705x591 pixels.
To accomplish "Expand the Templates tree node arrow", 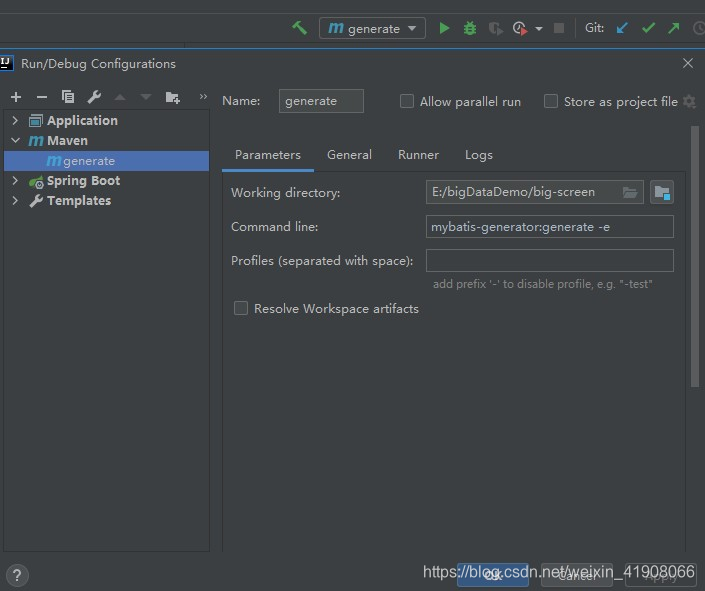I will click(x=15, y=200).
